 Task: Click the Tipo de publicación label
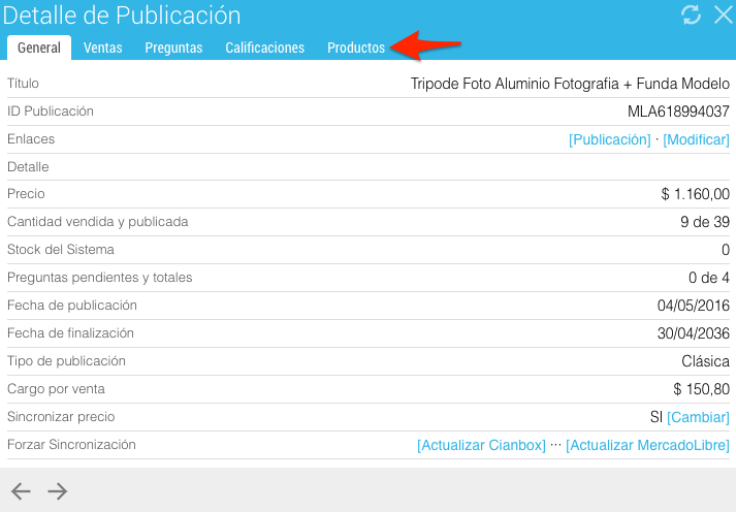(x=66, y=361)
